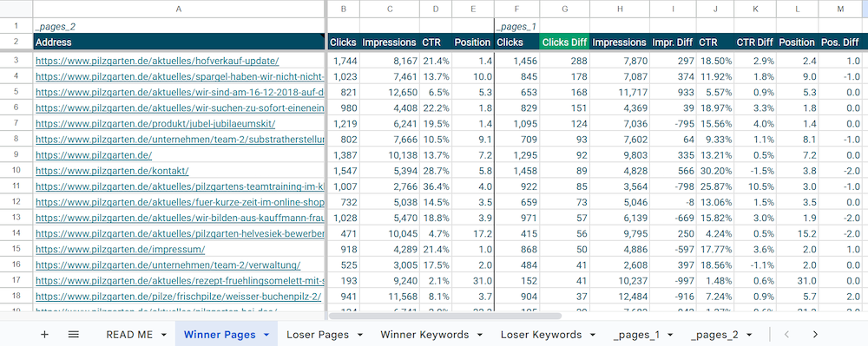The image size is (868, 346).
Task: Add a new sheet with plus icon
Action: 45,335
